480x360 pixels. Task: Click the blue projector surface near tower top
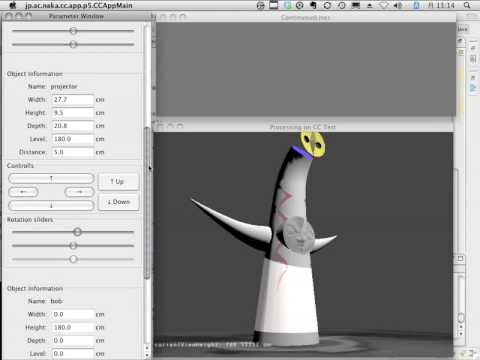302,153
